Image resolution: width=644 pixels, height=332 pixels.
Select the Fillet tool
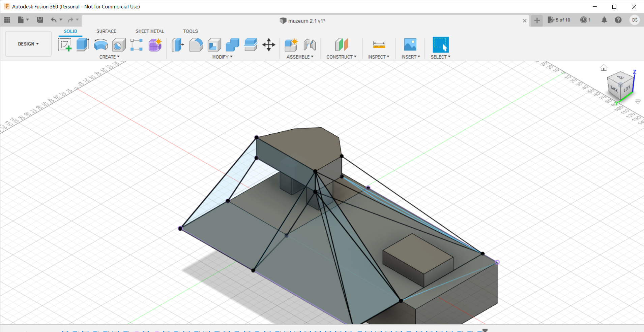(x=196, y=44)
